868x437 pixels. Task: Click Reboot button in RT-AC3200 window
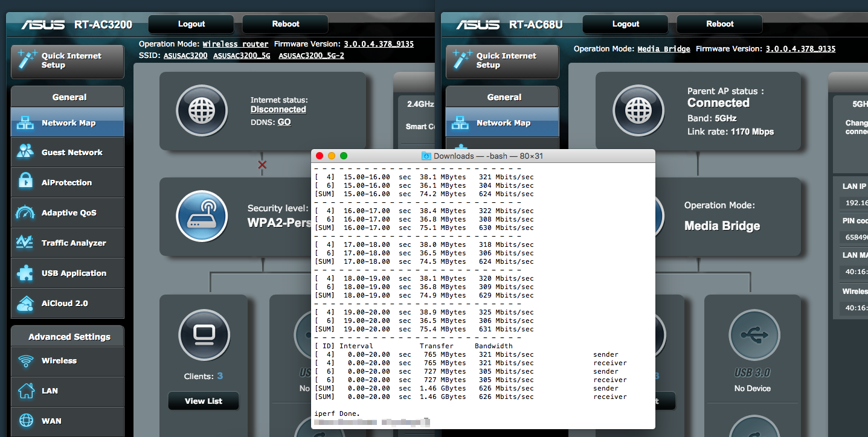286,24
